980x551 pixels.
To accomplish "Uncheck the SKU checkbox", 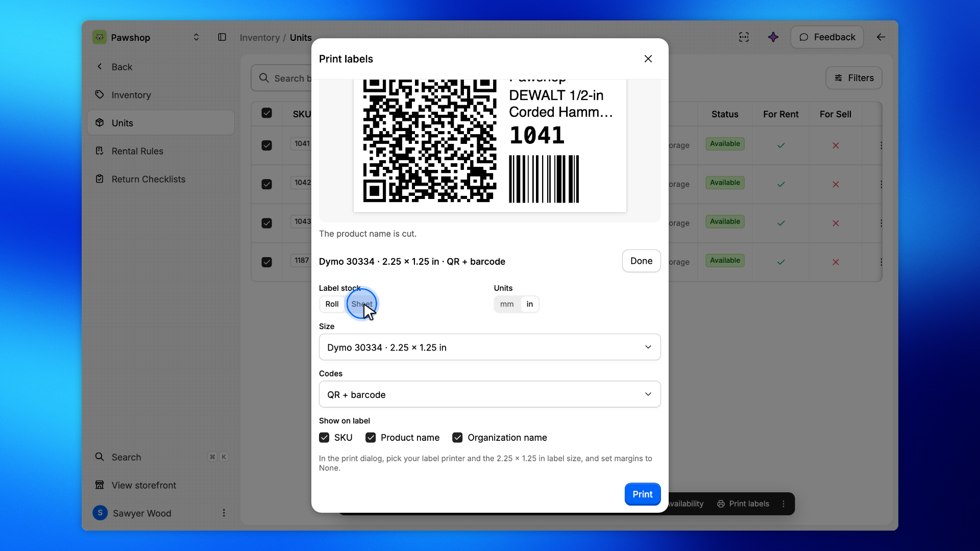I will (x=324, y=438).
